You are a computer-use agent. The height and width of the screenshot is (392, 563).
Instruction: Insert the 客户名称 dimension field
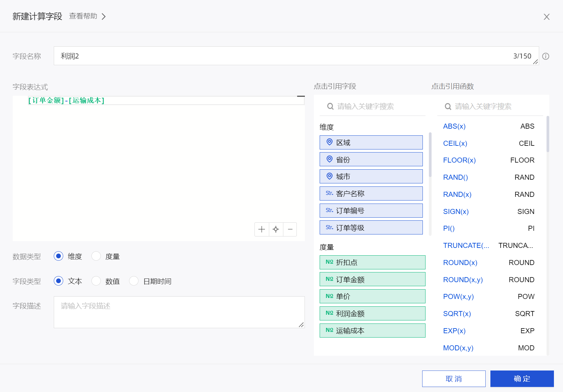[371, 194]
